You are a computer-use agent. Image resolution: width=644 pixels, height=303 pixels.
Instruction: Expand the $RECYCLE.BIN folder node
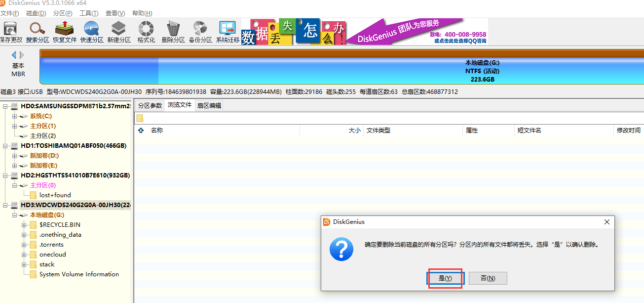[24, 225]
